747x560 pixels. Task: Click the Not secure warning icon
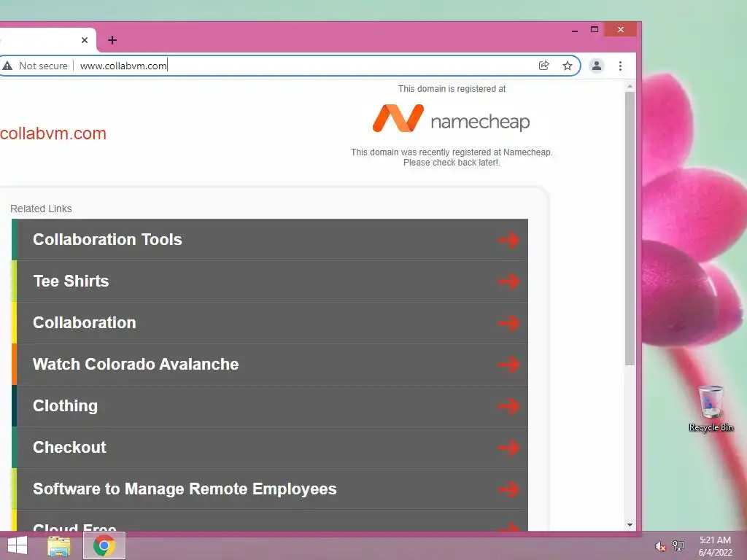point(7,66)
